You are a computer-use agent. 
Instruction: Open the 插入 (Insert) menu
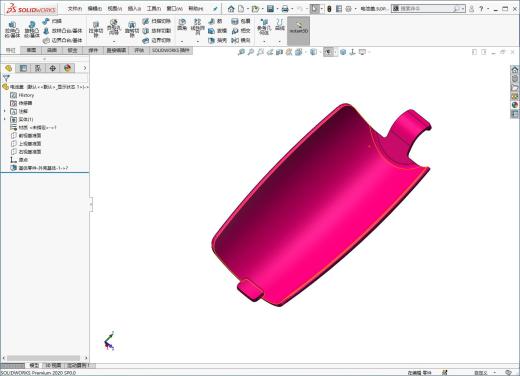pos(134,9)
